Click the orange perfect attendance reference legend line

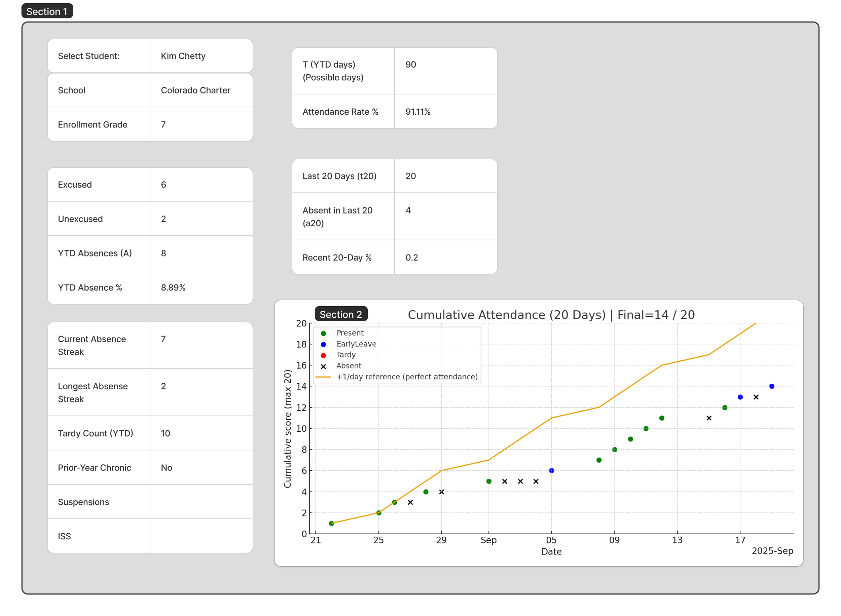click(323, 377)
